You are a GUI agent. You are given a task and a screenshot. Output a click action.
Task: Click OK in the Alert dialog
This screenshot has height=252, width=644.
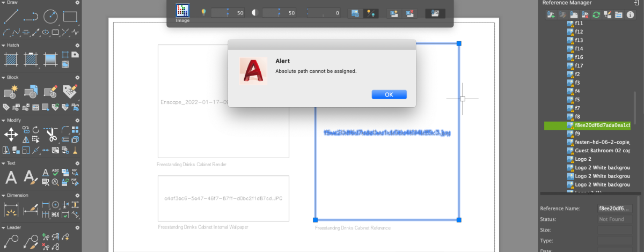coord(389,94)
